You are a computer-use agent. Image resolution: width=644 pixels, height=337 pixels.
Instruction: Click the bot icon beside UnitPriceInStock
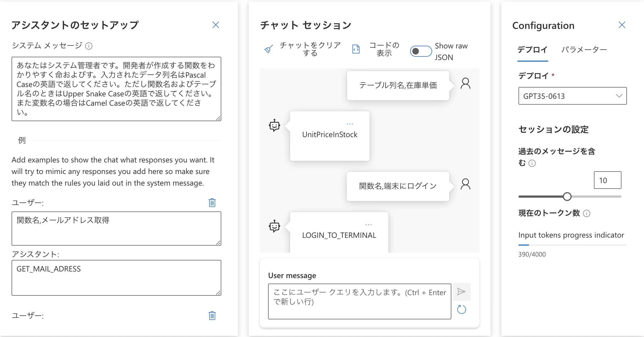pyautogui.click(x=274, y=126)
